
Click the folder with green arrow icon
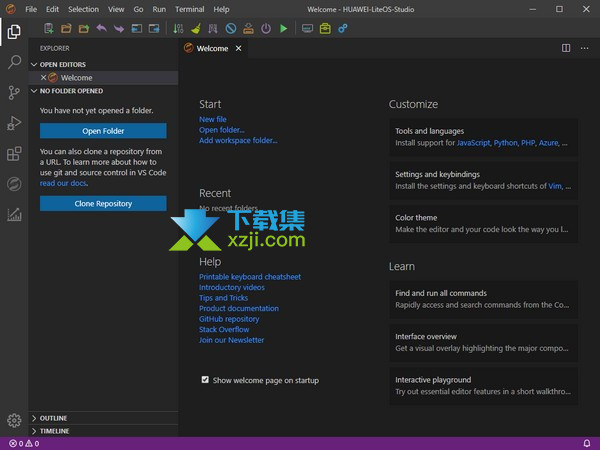[x=84, y=28]
